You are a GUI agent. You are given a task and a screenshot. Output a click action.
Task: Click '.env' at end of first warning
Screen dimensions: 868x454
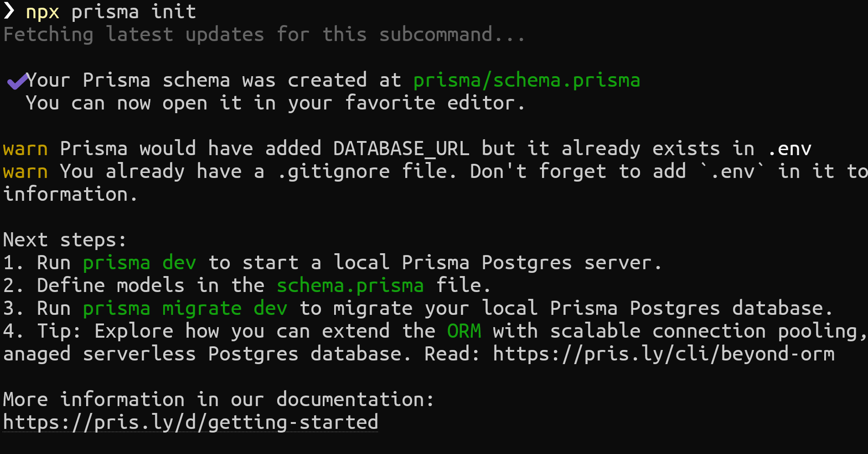(789, 149)
